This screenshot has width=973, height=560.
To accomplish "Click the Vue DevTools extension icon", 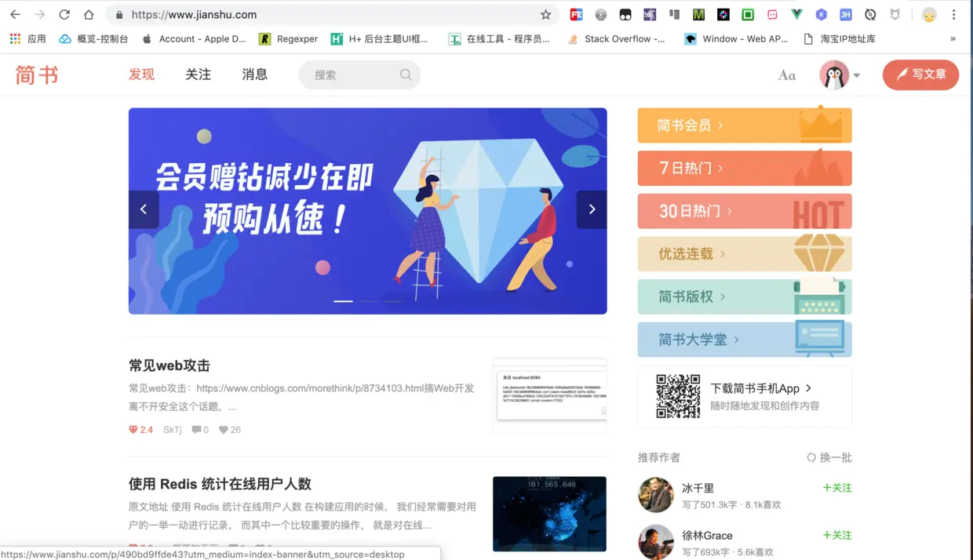I will [797, 14].
